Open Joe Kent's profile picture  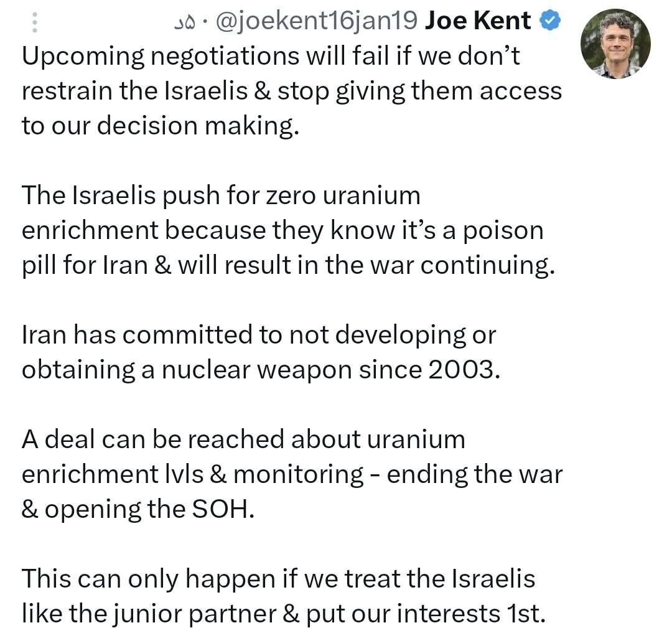click(x=615, y=44)
